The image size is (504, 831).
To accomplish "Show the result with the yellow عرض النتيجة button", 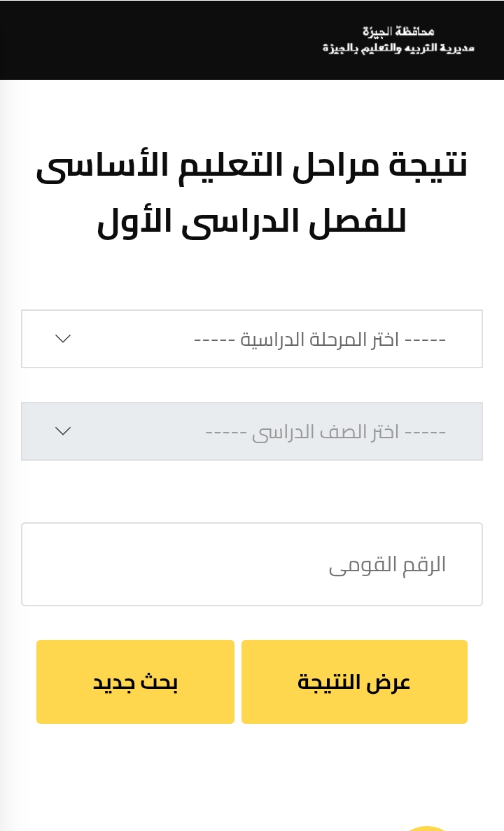I will 354,682.
